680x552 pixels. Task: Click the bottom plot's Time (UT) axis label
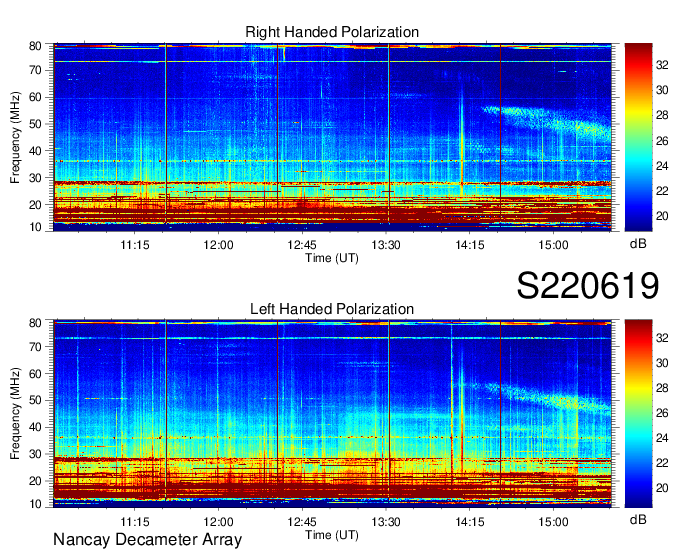pyautogui.click(x=332, y=535)
